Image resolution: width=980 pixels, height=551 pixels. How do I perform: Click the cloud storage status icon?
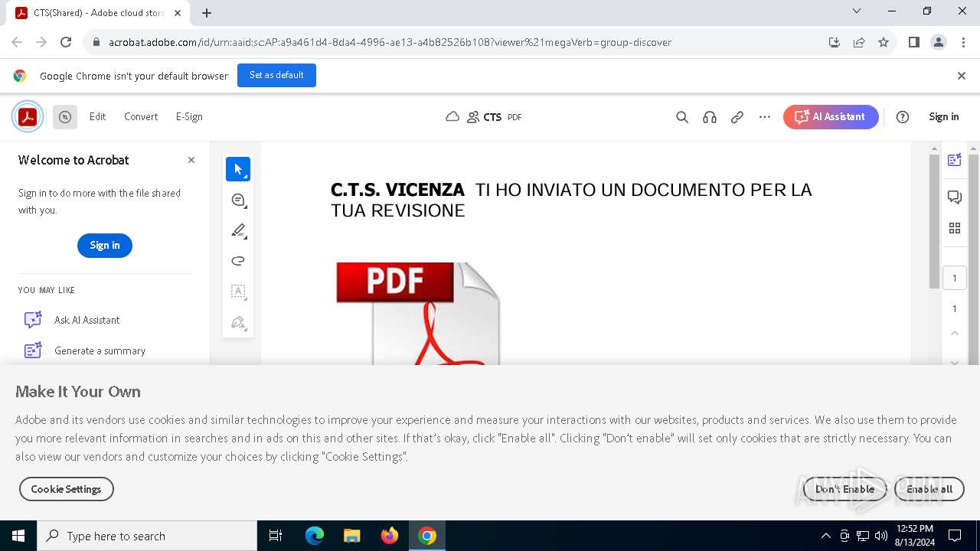click(x=452, y=117)
